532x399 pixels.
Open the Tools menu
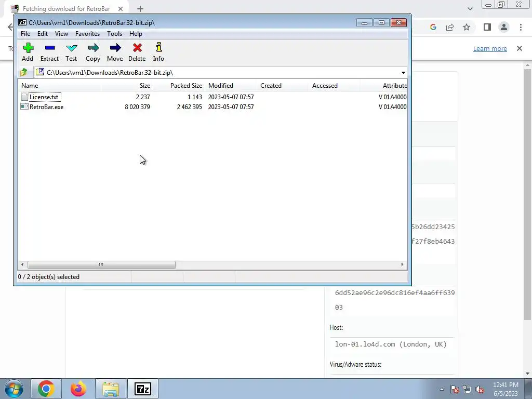tap(114, 34)
